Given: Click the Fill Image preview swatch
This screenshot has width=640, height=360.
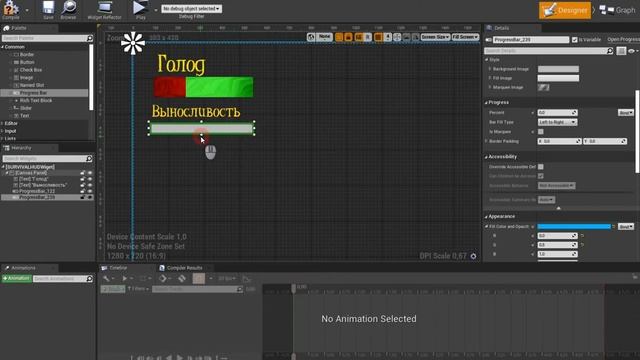Looking at the screenshot, I should pos(558,78).
